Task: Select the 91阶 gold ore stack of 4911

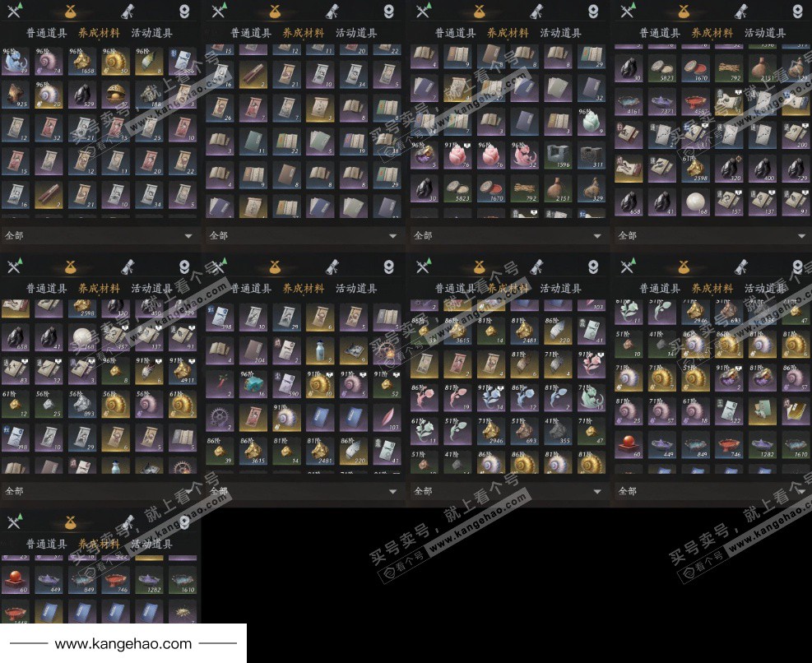Action: tap(182, 370)
